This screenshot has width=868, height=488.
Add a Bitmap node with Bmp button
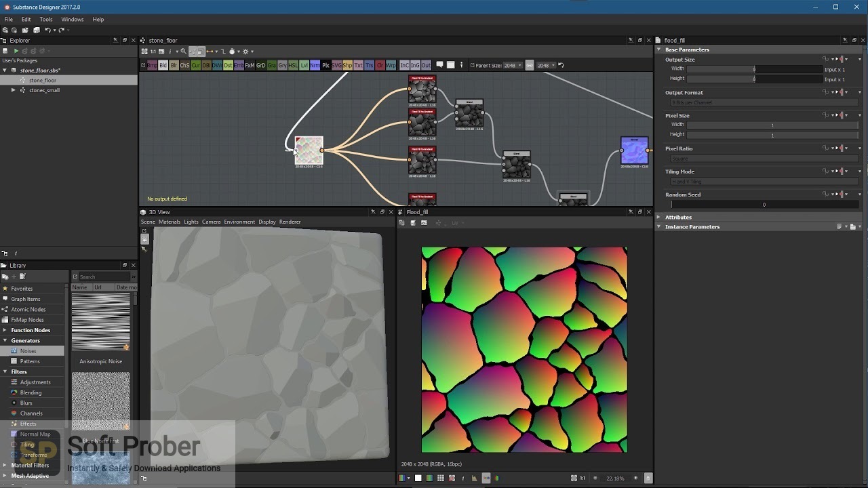[152, 65]
